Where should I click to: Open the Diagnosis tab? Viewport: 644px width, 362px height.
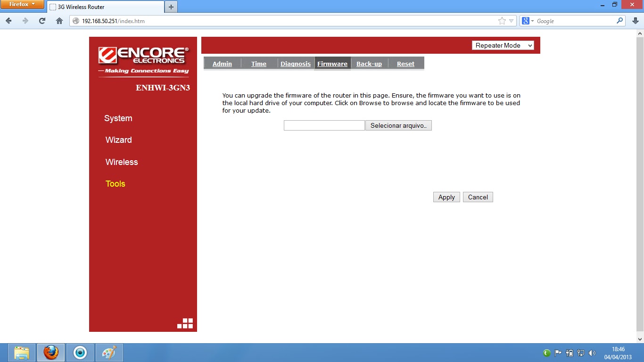click(x=296, y=63)
